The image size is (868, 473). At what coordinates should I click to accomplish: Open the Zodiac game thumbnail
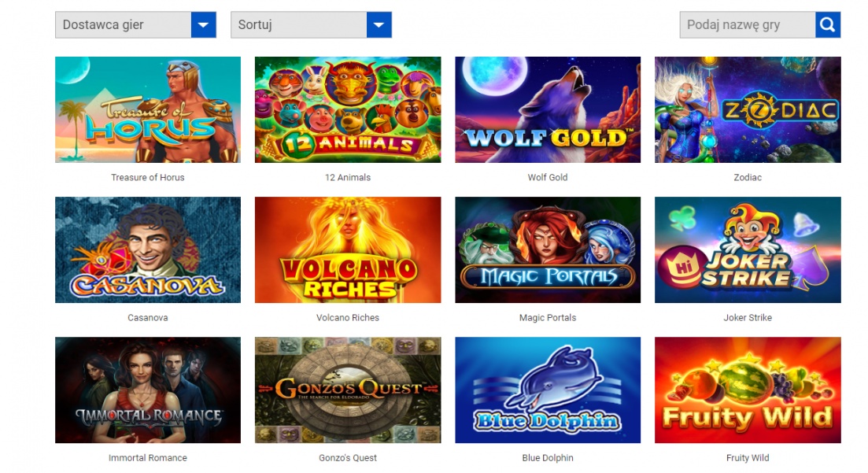coord(748,109)
